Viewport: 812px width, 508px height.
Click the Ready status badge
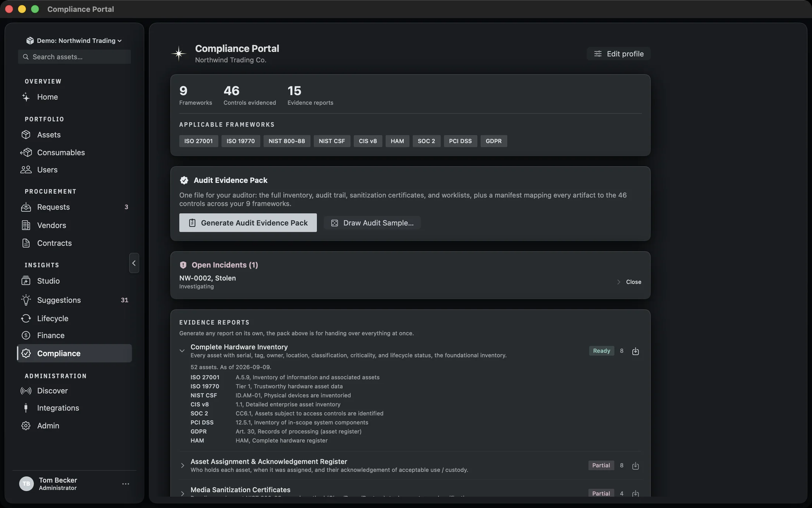coord(601,351)
